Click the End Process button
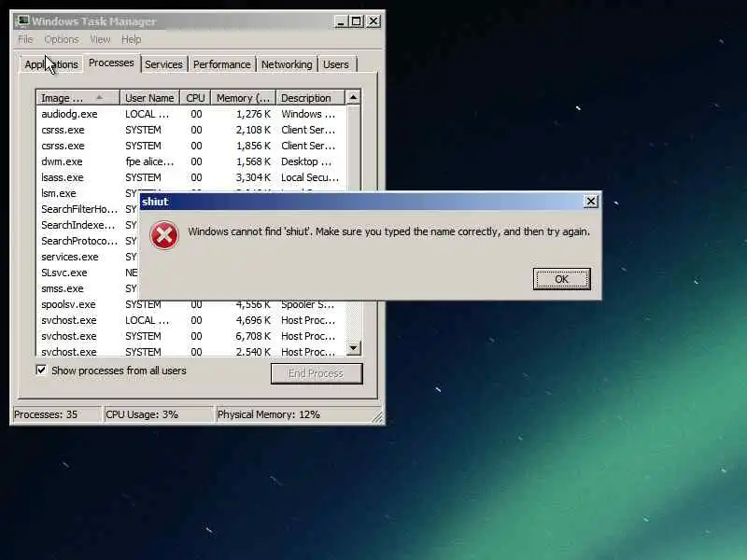This screenshot has height=560, width=747. [x=317, y=373]
